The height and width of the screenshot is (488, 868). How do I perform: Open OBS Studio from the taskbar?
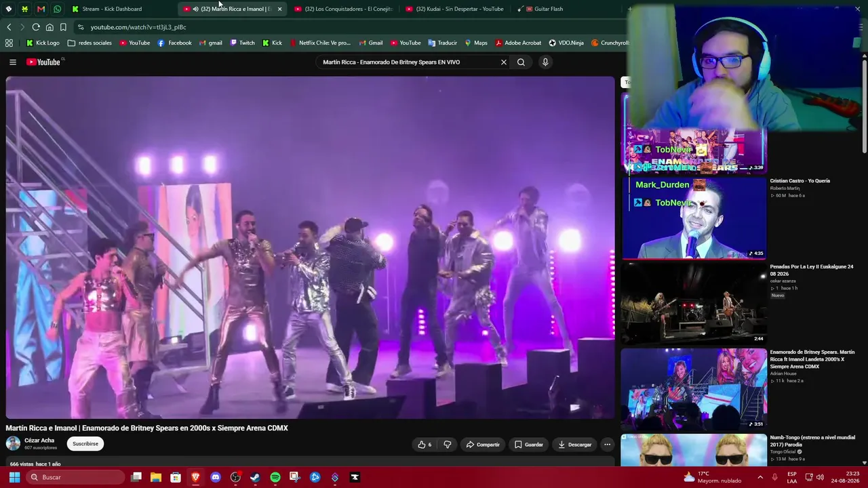click(235, 477)
